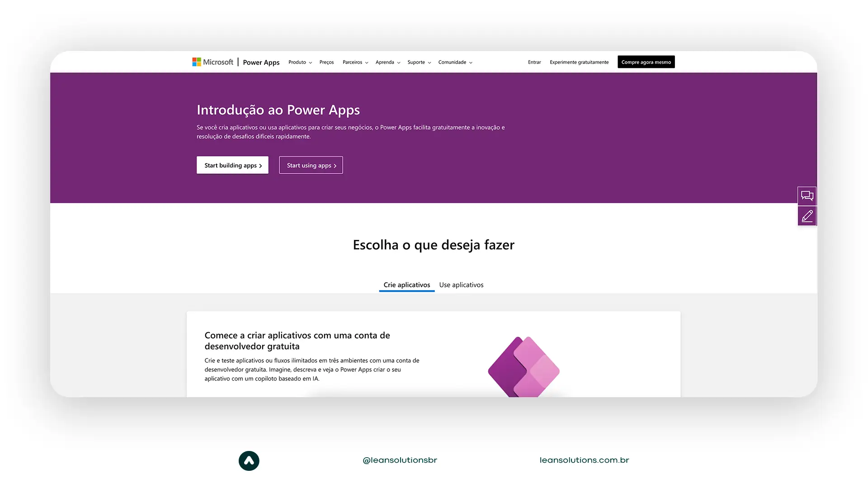Click the Preços menu item
The height and width of the screenshot is (488, 868).
pyautogui.click(x=327, y=62)
